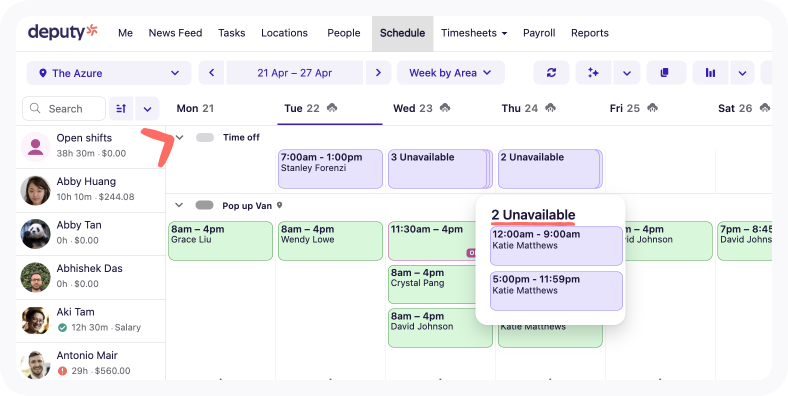Screen dimensions: 788x396
Task: Open the Reports page
Action: tap(589, 33)
